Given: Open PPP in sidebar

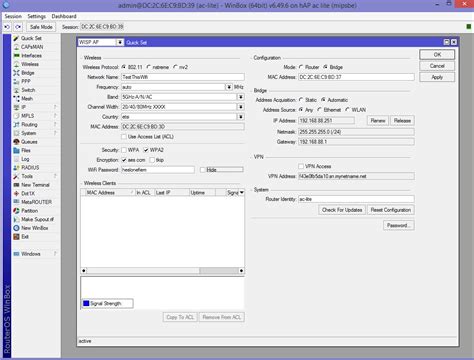Looking at the screenshot, I should [x=26, y=81].
